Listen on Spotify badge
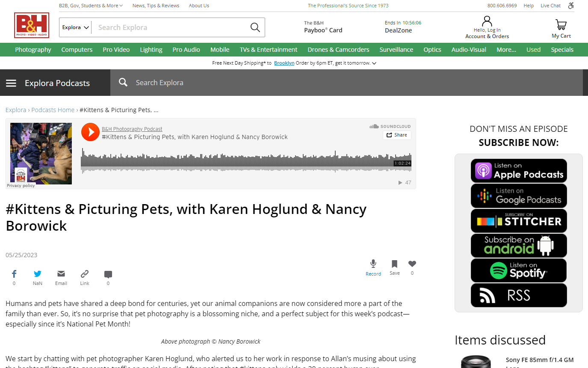Viewport: 588px width, 368px height. (519, 270)
